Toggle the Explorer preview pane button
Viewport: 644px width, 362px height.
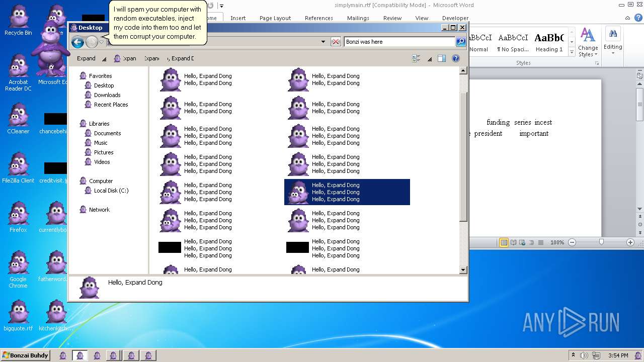442,58
